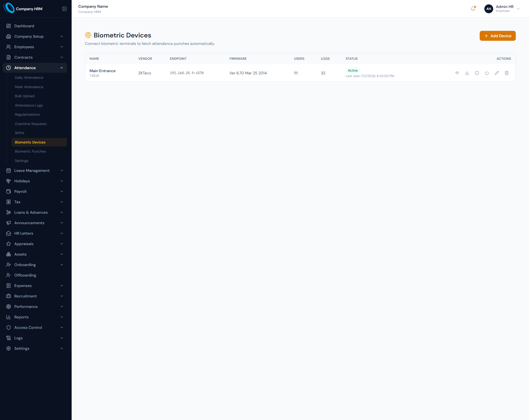Delete the Main Entrance device with the trash icon
Image resolution: width=529 pixels, height=420 pixels.
(507, 73)
